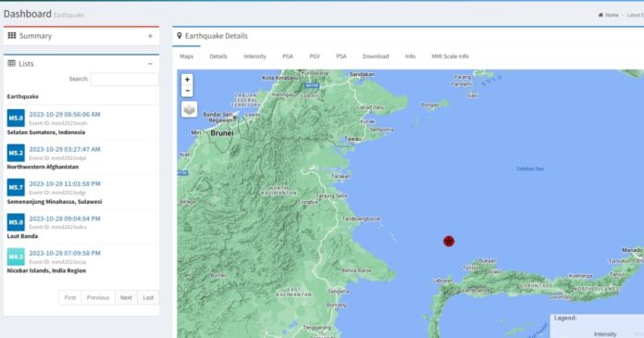Click the M4.3 magnitude badge
The image size is (644, 338).
click(16, 257)
